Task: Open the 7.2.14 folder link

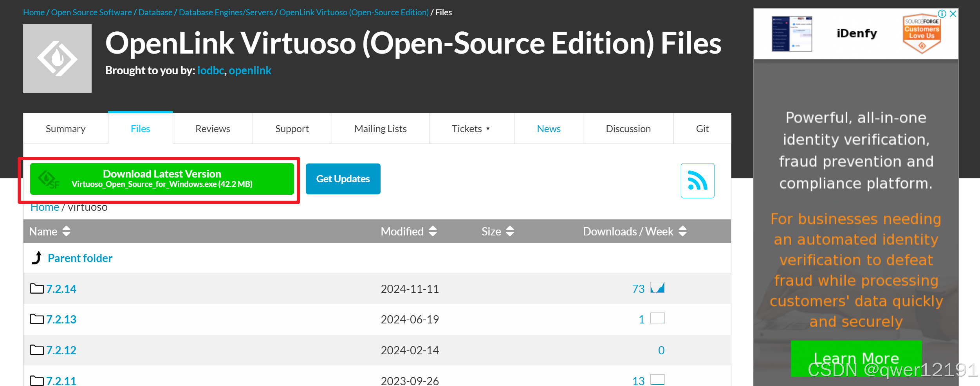Action: click(61, 289)
